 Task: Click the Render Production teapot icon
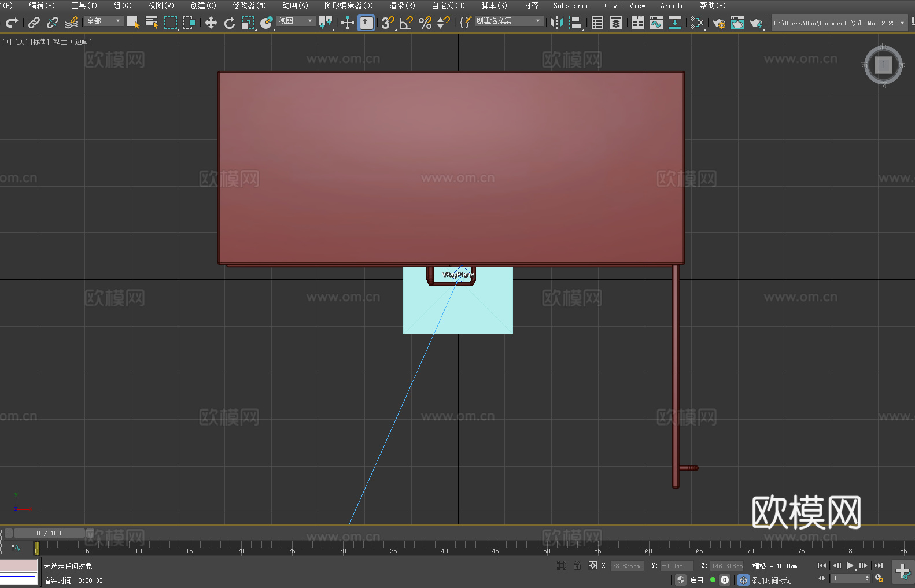pyautogui.click(x=756, y=23)
